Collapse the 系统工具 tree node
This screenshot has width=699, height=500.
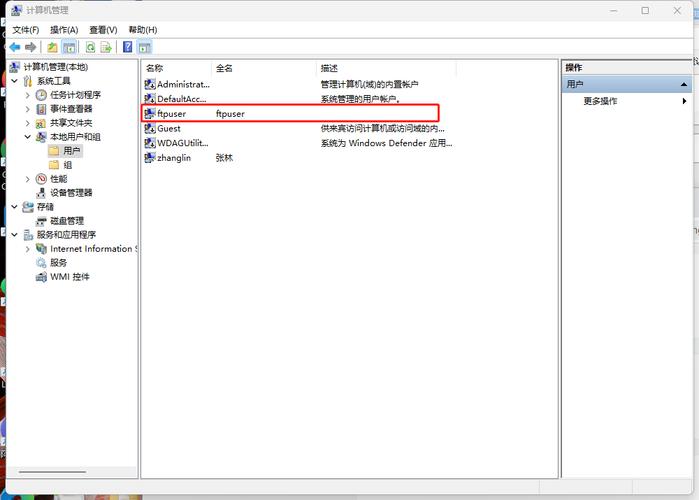[15, 81]
